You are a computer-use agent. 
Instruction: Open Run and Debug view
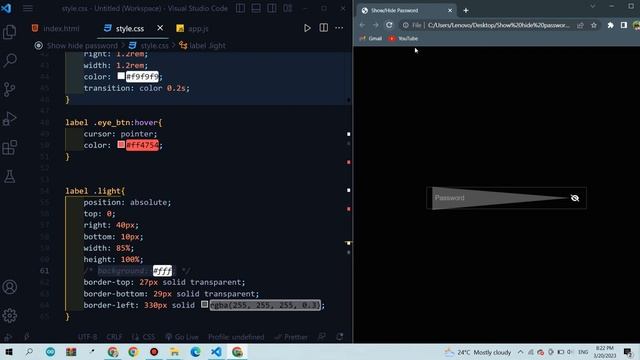(9, 118)
